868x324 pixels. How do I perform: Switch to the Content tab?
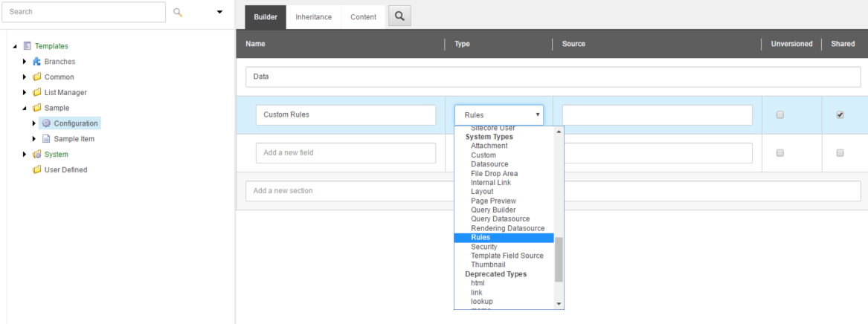point(363,17)
